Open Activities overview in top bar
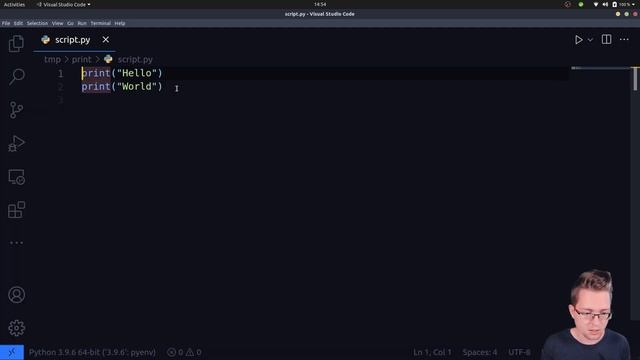The height and width of the screenshot is (360, 640). [x=14, y=4]
